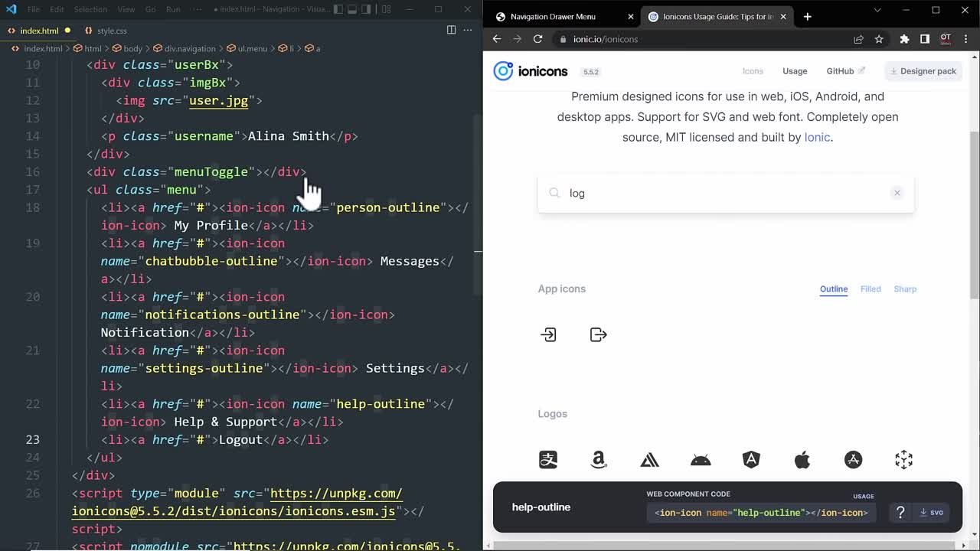Open the View menu in VS Code
980x551 pixels.
point(126,9)
